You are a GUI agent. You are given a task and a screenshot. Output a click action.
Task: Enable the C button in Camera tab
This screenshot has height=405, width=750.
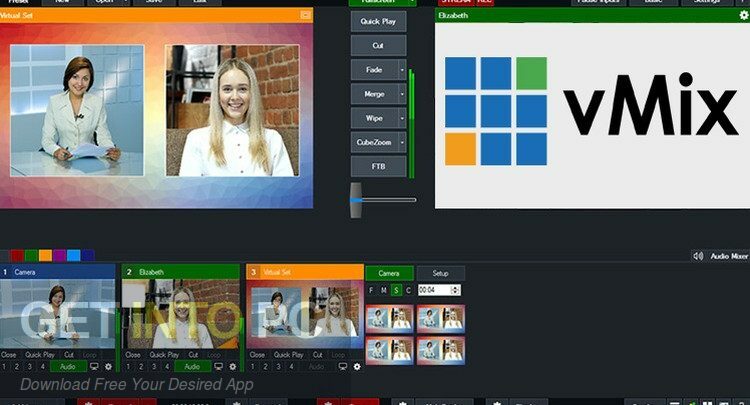pyautogui.click(x=408, y=290)
